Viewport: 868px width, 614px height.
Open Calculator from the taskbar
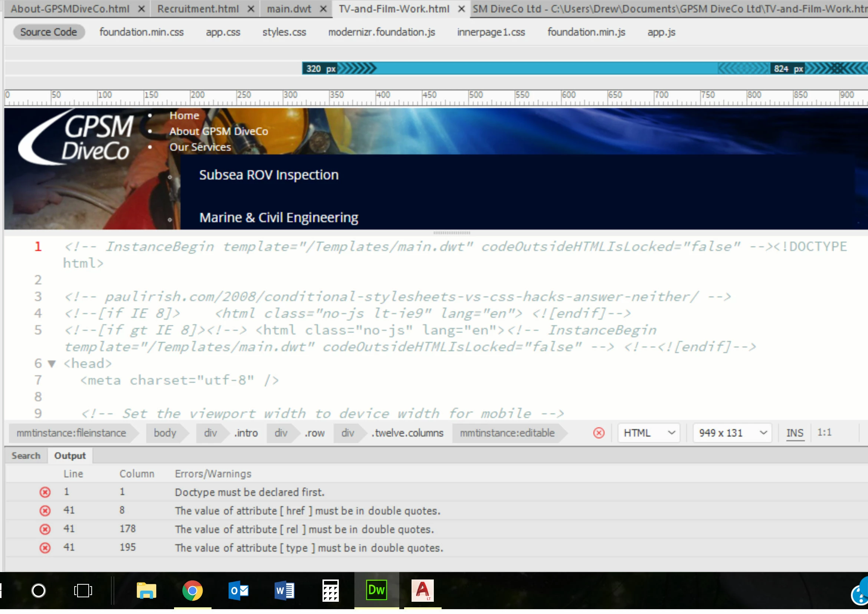coord(330,591)
